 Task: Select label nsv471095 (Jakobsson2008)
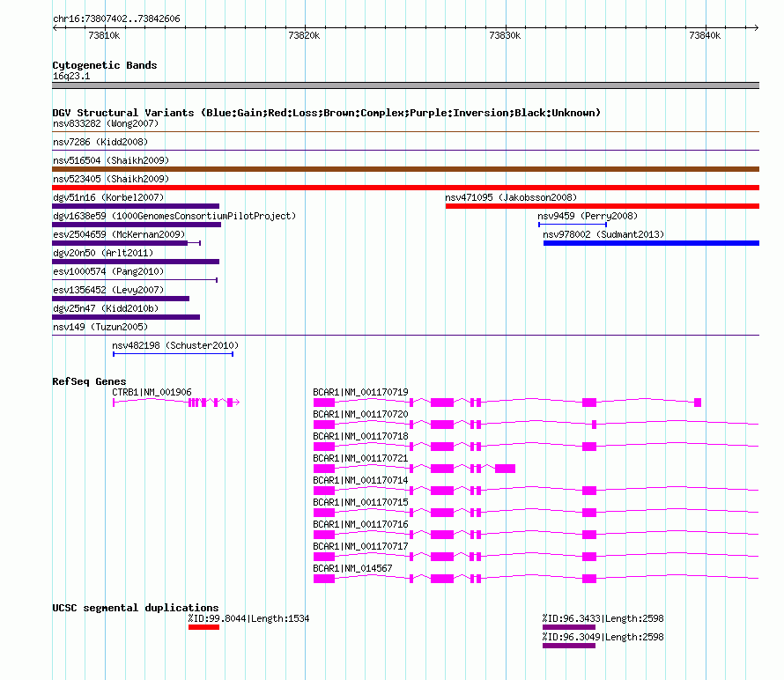click(x=511, y=197)
